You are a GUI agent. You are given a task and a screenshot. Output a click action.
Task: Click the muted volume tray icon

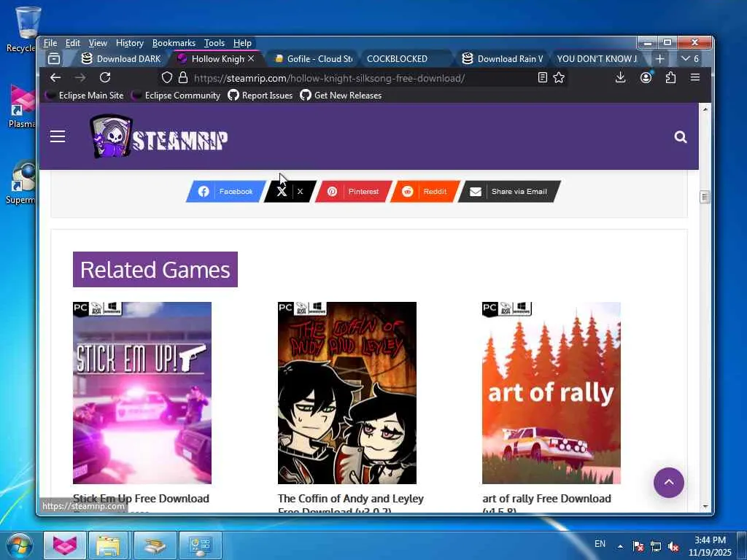point(673,546)
